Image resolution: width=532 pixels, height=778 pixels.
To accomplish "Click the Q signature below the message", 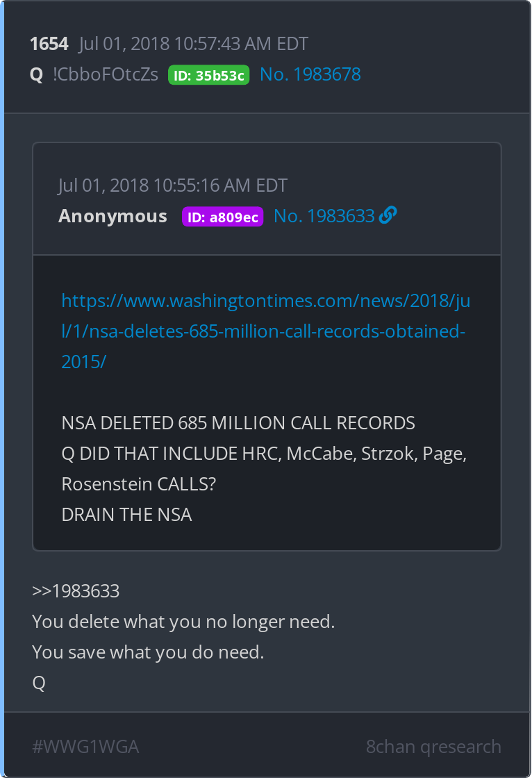I will point(39,683).
